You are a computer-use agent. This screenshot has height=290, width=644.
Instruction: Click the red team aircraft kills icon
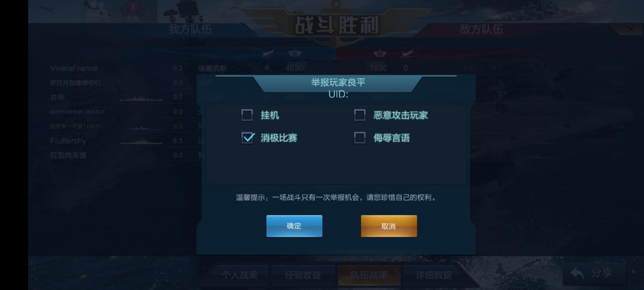click(407, 54)
